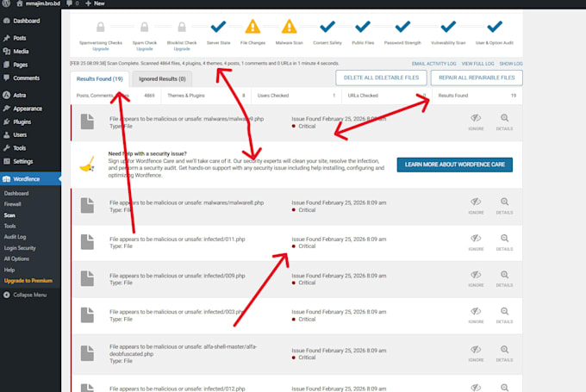Open the View Full Log link
The image size is (586, 392).
[477, 64]
